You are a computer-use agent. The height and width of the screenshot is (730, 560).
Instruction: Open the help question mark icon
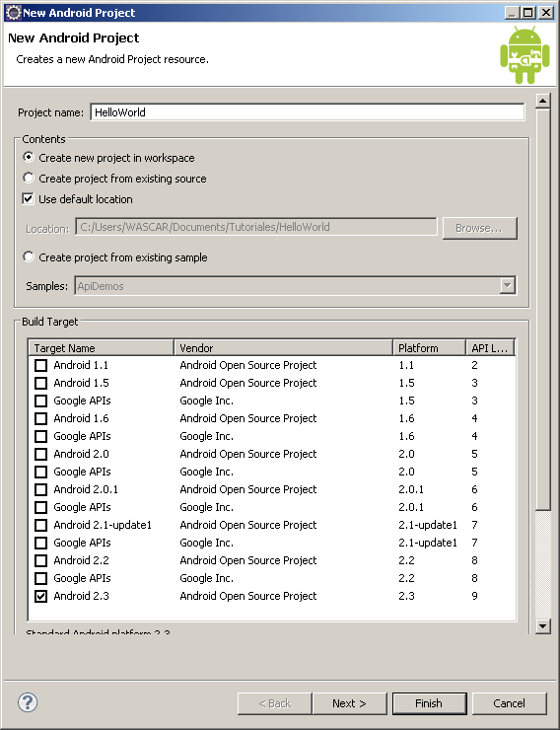click(28, 702)
